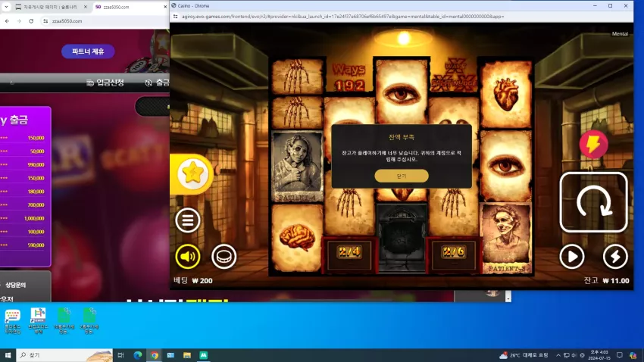The height and width of the screenshot is (362, 644).
Task: Click the Ways 192 counter display
Action: (349, 77)
